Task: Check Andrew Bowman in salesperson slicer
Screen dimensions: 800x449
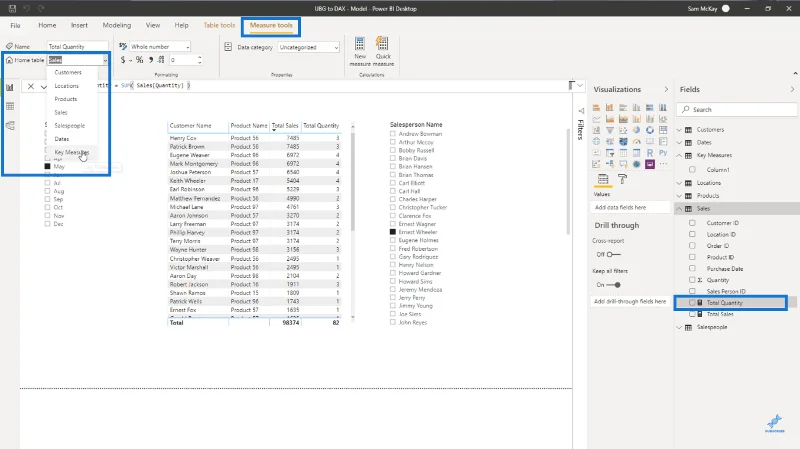Action: coord(393,134)
